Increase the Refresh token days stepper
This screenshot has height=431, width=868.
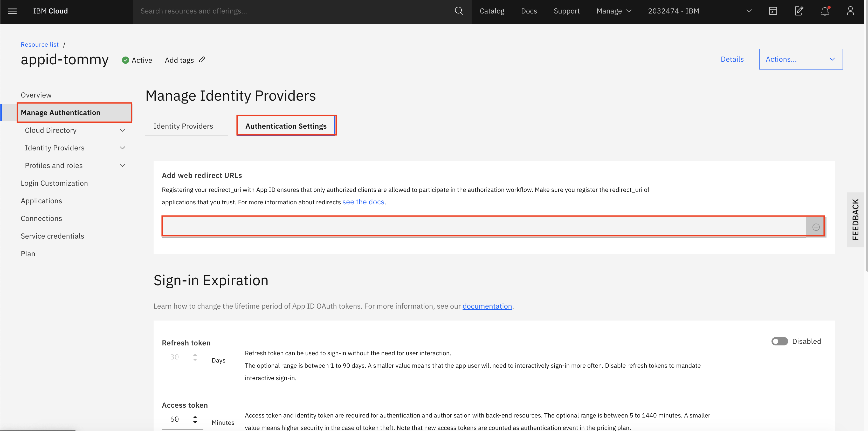[195, 354]
